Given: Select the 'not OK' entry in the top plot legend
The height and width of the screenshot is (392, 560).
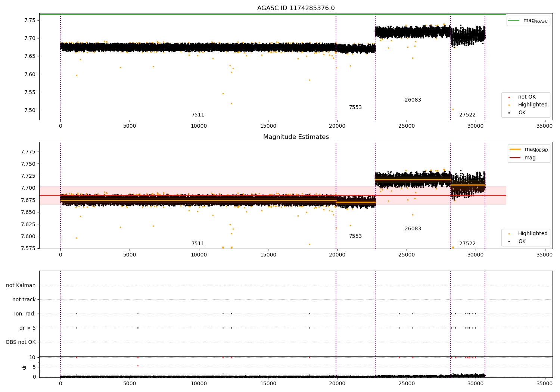Looking at the screenshot, I should pos(527,97).
